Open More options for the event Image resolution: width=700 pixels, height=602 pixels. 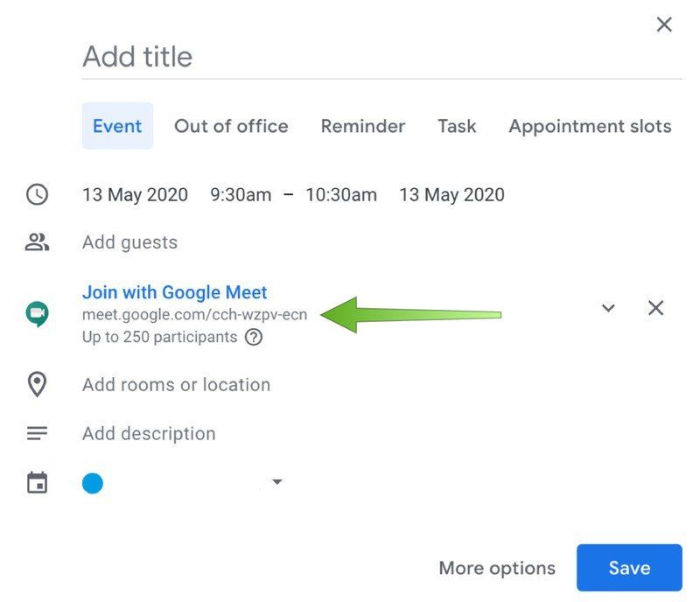[496, 567]
